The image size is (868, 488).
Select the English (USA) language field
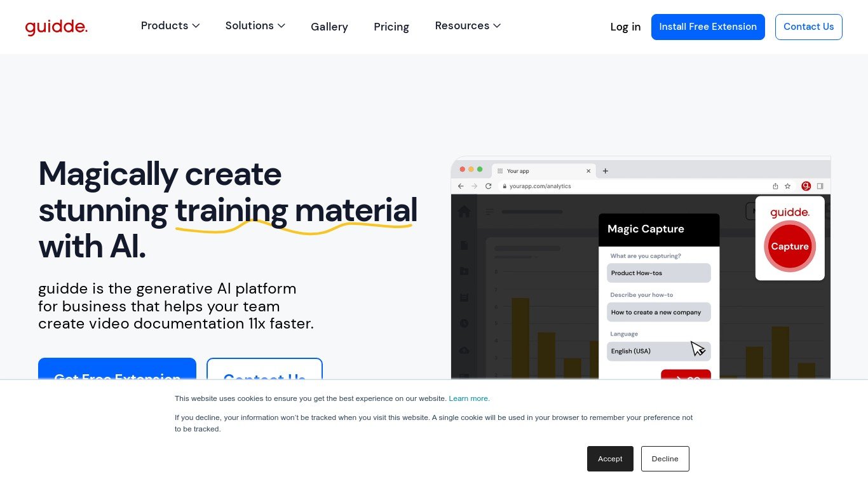[658, 351]
